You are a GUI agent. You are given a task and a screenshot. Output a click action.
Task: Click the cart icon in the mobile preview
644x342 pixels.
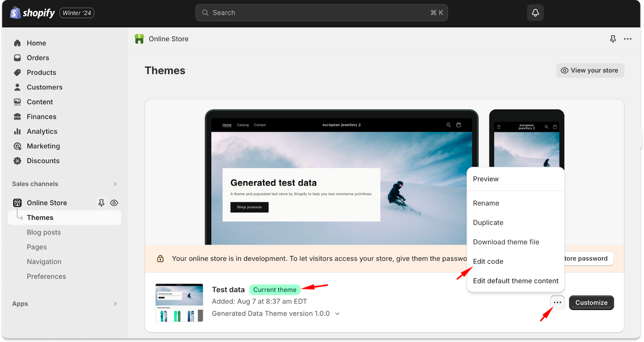tap(555, 127)
